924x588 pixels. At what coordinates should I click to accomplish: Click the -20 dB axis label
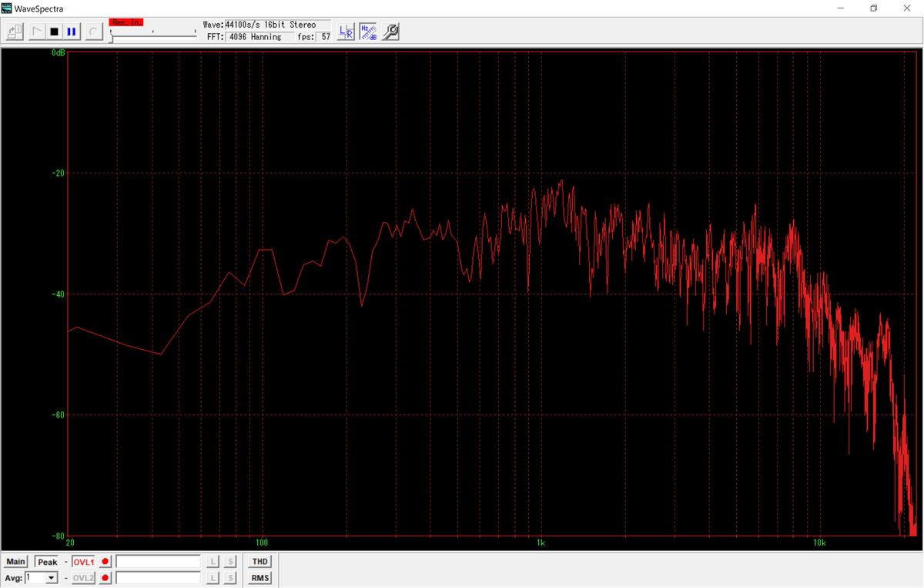59,173
